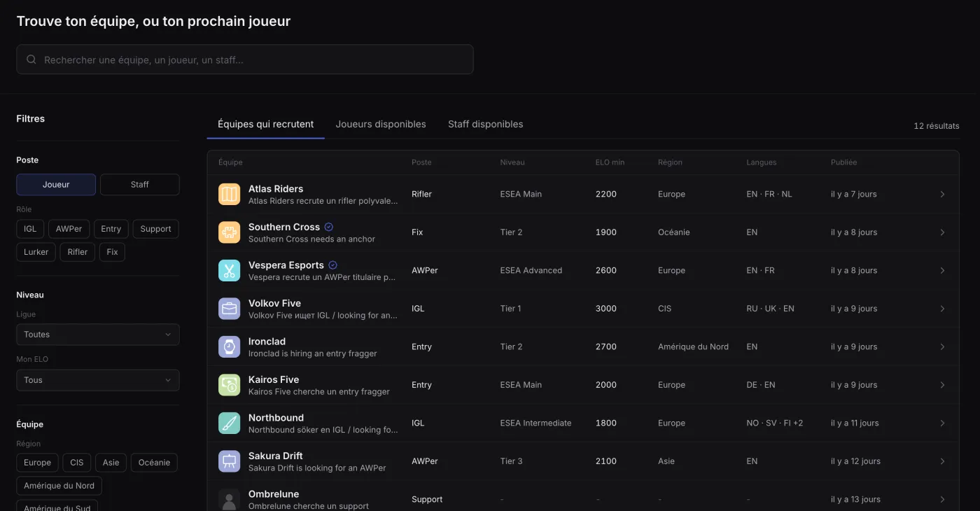Toggle the Support role filter
Image resolution: width=980 pixels, height=511 pixels.
(155, 229)
